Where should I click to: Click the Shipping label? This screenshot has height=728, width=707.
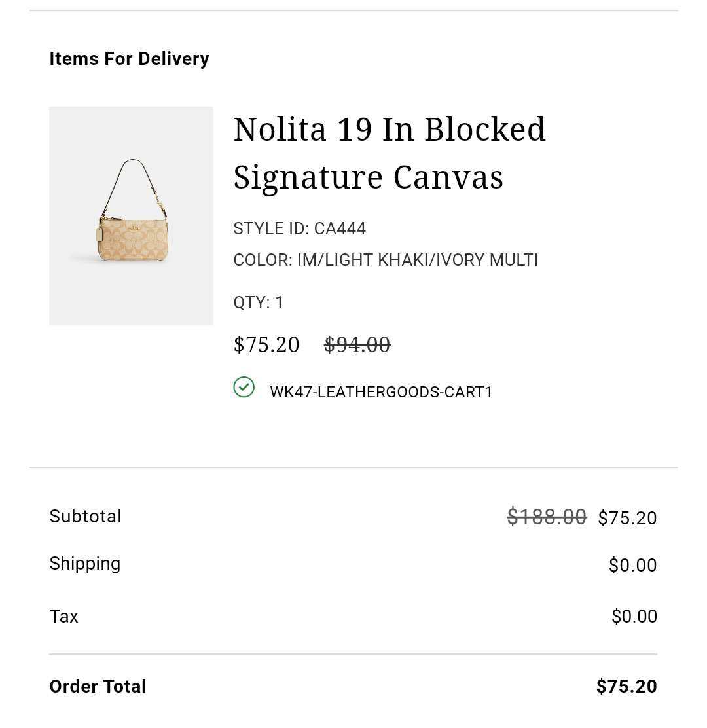pos(84,564)
